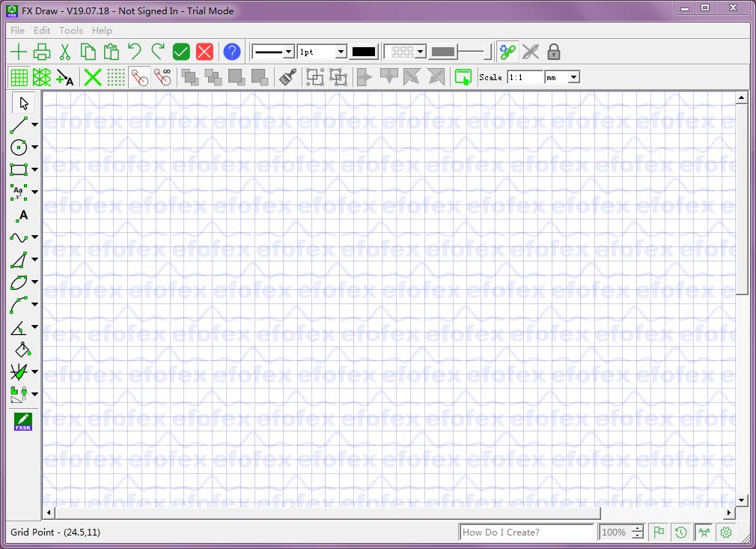The width and height of the screenshot is (756, 549).
Task: Toggle the square grid display
Action: (x=19, y=77)
